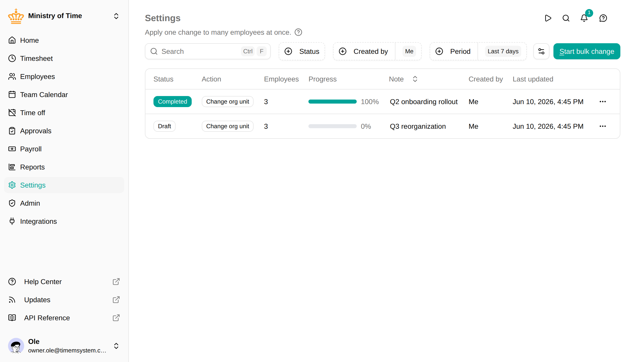Click Ole's profile avatar
Image resolution: width=644 pixels, height=362 pixels.
[16, 346]
